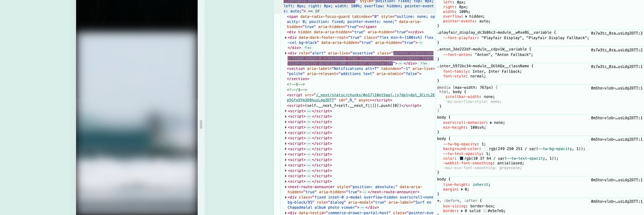
Task: Click the --tw-text-opacity: 1 declaration
Action: pyautogui.click(x=467, y=153)
